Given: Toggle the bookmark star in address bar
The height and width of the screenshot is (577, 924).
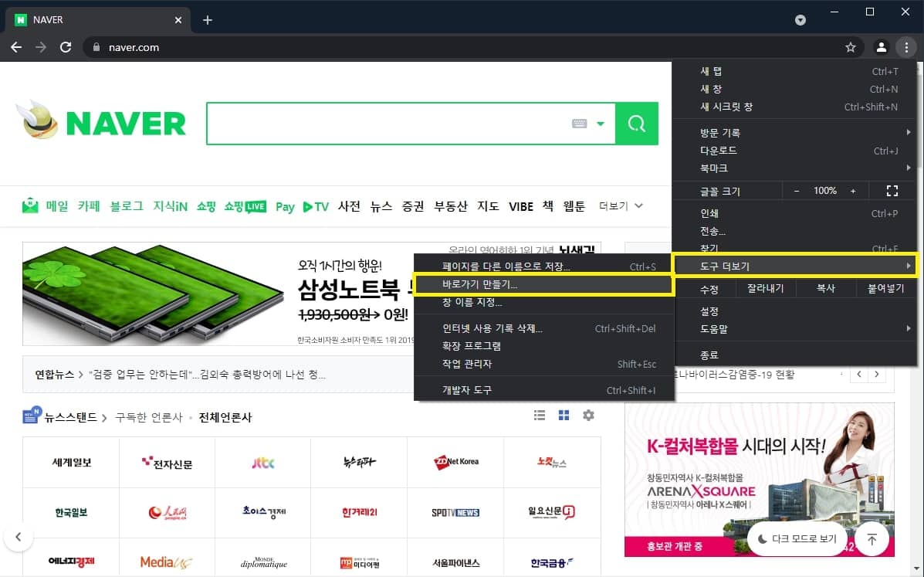Looking at the screenshot, I should (850, 46).
